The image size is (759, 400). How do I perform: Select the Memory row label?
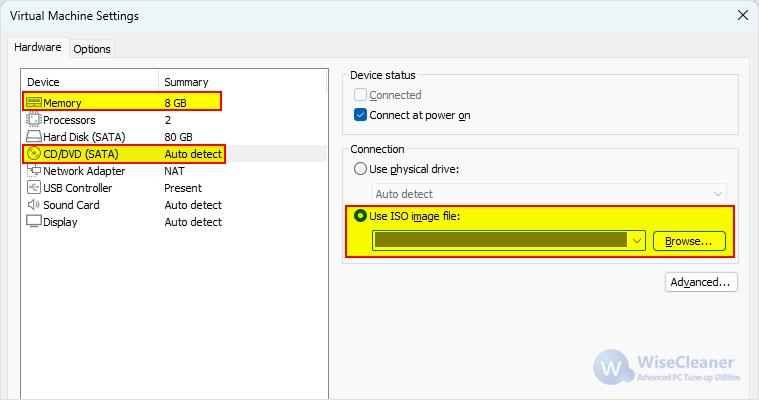(62, 103)
